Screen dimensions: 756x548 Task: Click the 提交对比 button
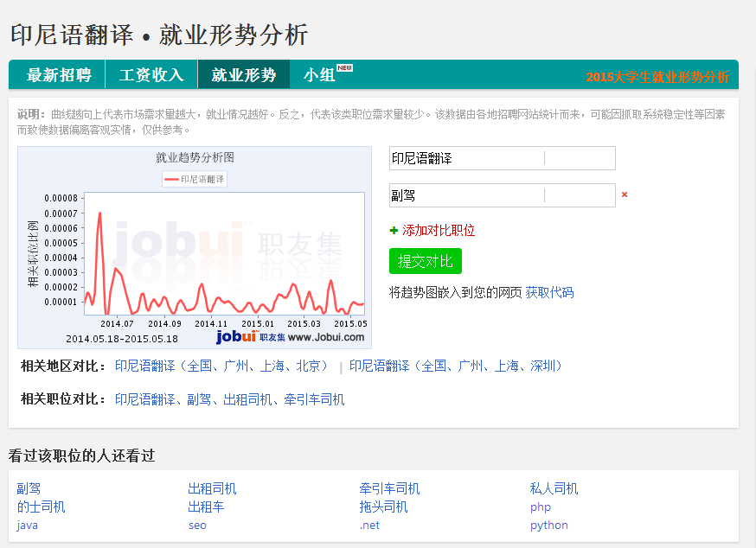(x=426, y=261)
